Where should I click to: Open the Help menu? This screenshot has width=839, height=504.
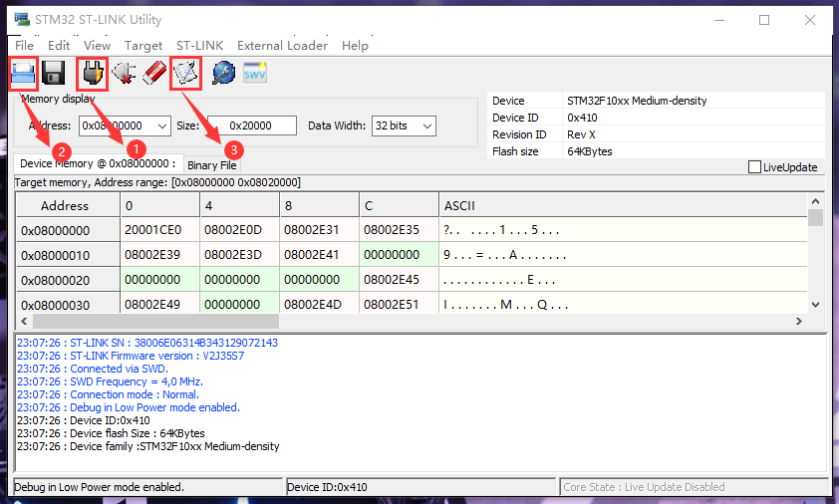coord(356,46)
